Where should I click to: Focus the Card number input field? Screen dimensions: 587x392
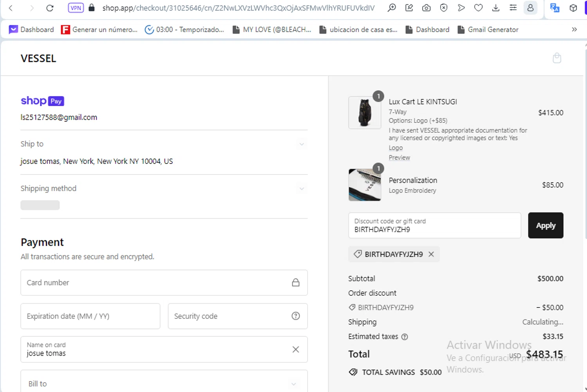tap(157, 282)
